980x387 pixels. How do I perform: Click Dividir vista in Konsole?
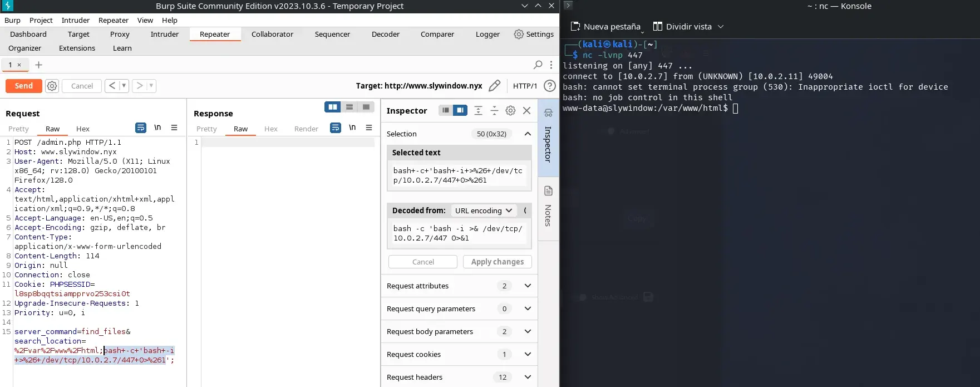682,27
